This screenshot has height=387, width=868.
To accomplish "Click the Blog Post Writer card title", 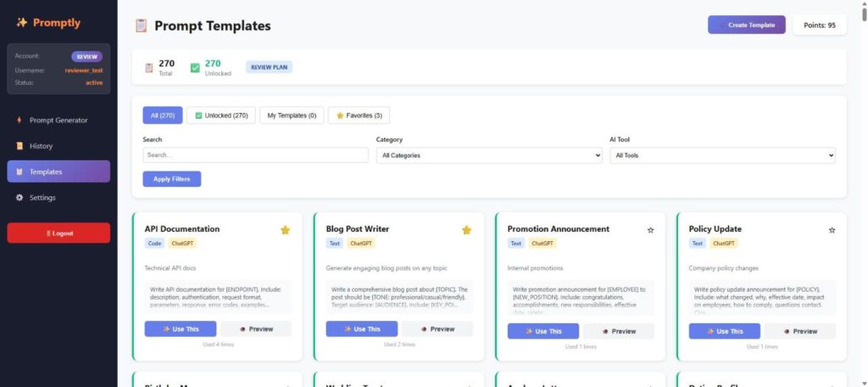I will 358,229.
